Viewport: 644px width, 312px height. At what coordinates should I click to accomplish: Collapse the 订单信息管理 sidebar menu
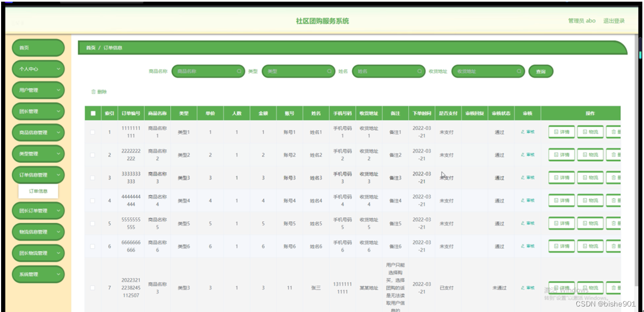38,175
